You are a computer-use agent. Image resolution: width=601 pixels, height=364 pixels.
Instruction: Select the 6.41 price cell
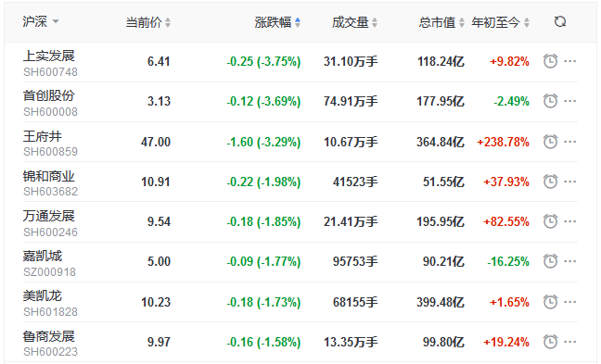(159, 62)
